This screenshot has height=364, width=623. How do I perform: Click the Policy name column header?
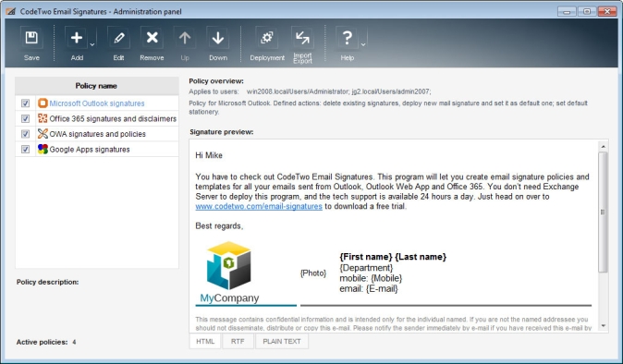click(97, 86)
